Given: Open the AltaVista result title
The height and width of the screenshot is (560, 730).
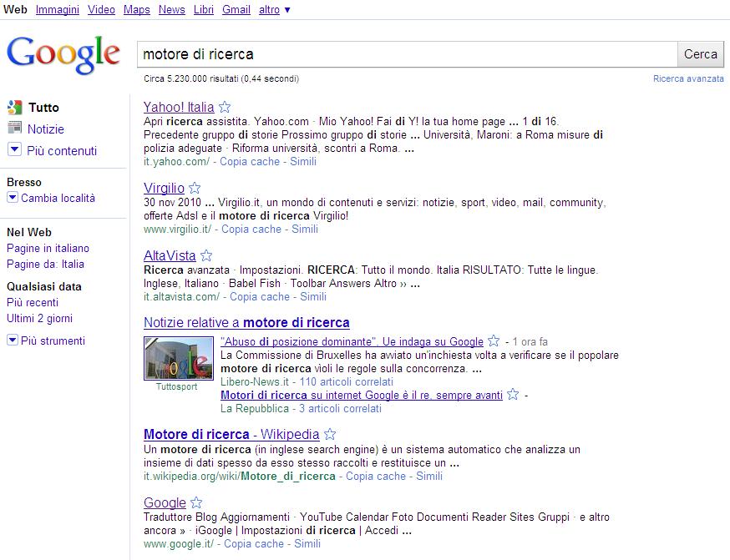Looking at the screenshot, I should 170,255.
